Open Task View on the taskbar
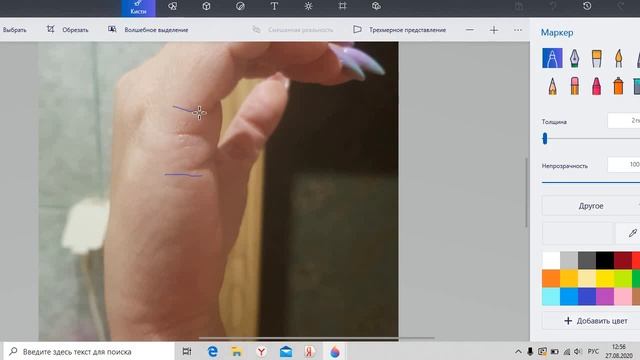This screenshot has width=640, height=360. tap(187, 351)
